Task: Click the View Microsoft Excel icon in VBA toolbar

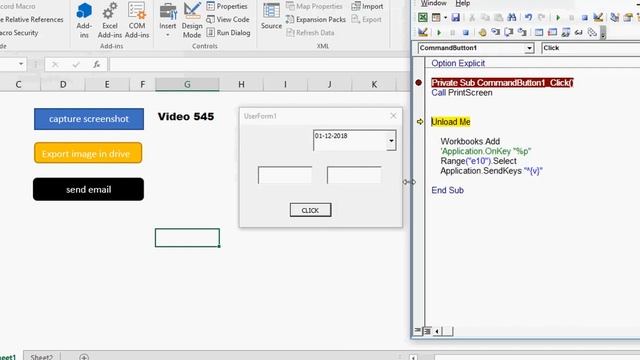Action: 422,17
